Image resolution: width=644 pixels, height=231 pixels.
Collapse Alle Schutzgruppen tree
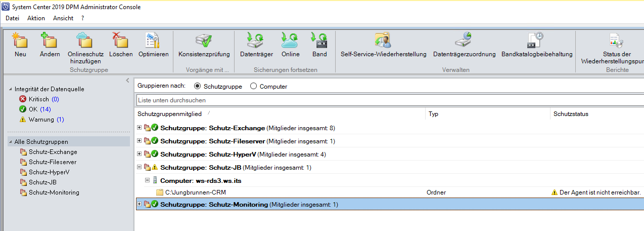click(x=11, y=142)
